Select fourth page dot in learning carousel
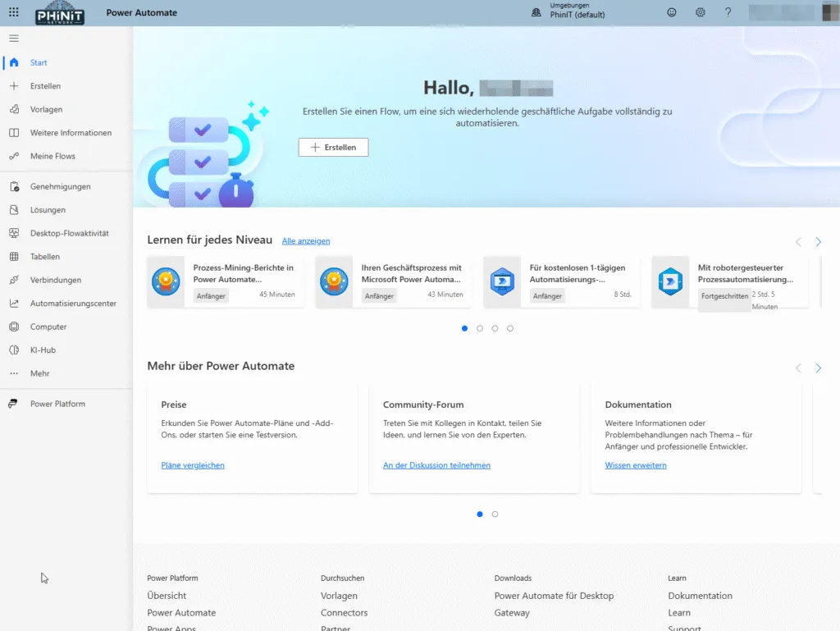The height and width of the screenshot is (631, 840). tap(510, 328)
